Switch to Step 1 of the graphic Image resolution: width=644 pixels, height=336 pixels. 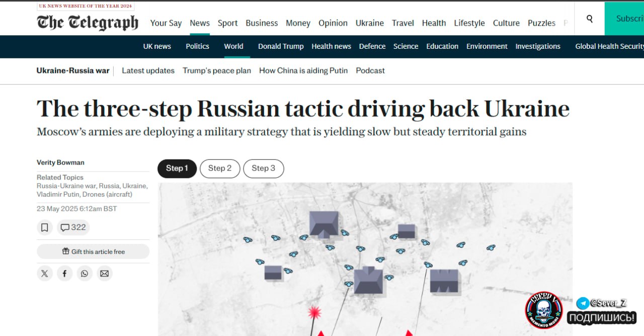(177, 169)
